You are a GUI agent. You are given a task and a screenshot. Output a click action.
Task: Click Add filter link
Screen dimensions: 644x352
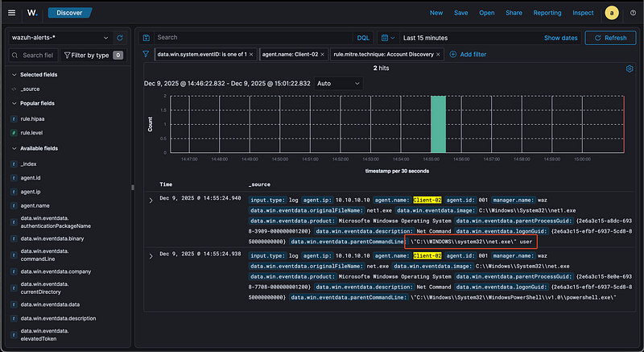(473, 54)
